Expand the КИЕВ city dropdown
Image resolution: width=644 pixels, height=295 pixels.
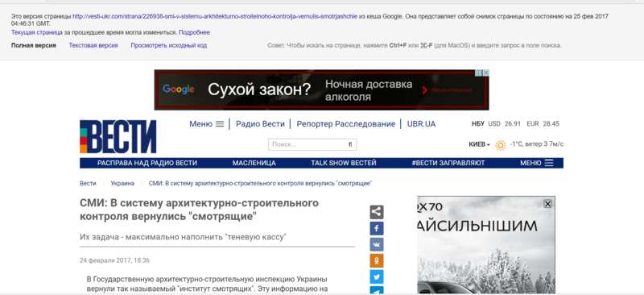click(x=479, y=144)
